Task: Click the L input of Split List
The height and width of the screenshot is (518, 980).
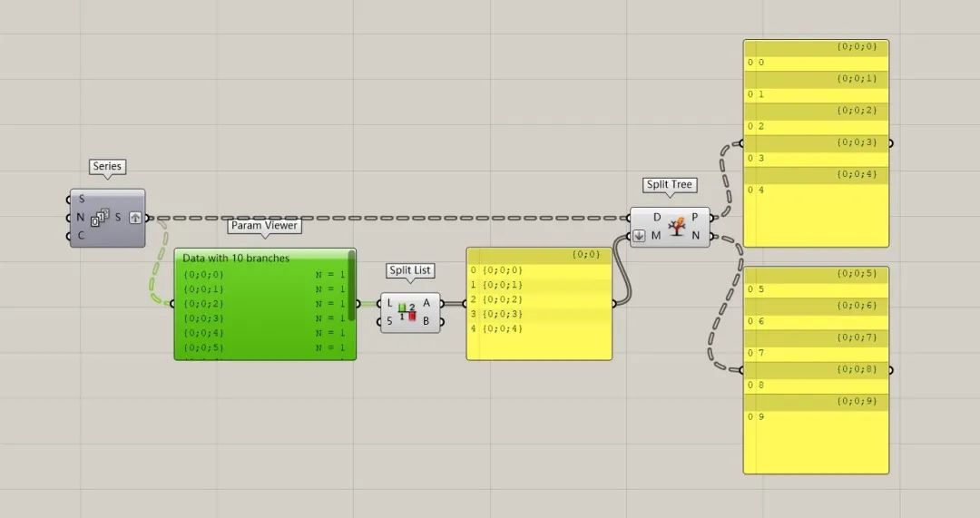Action: point(389,303)
